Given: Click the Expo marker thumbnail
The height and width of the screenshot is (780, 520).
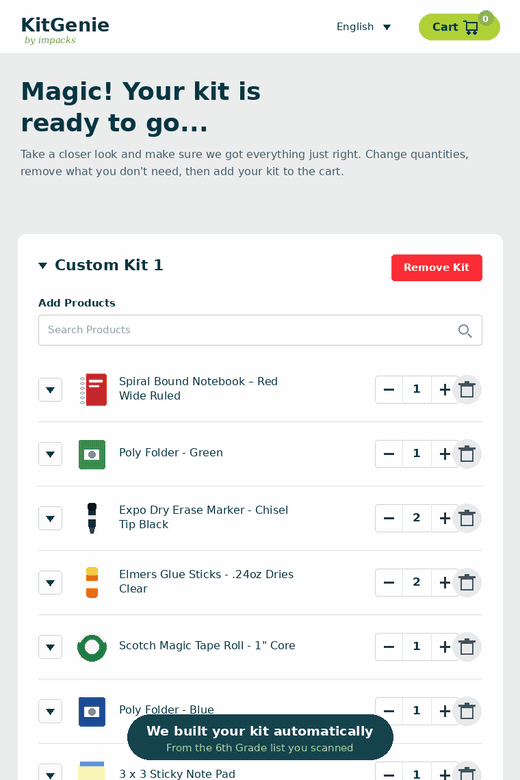Looking at the screenshot, I should coord(92,518).
